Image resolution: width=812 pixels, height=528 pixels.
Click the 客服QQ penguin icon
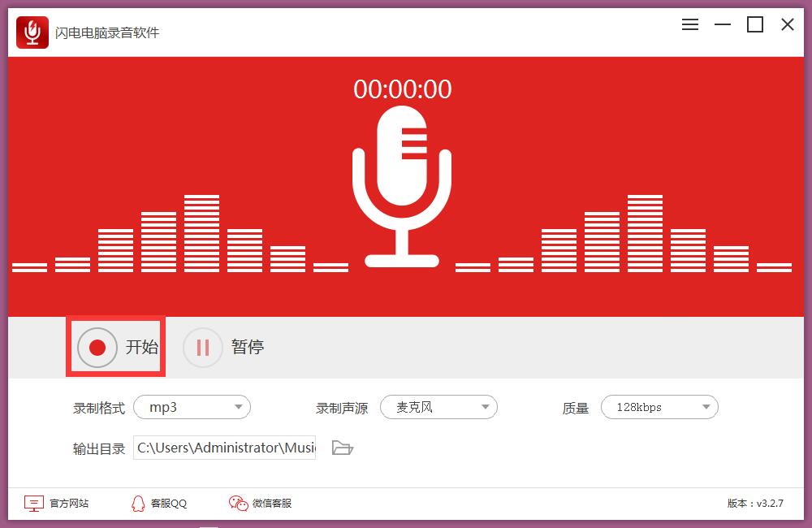(x=140, y=504)
